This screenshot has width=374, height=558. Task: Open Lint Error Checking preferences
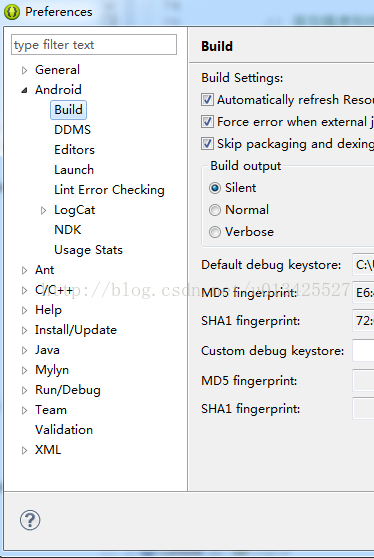(x=109, y=190)
